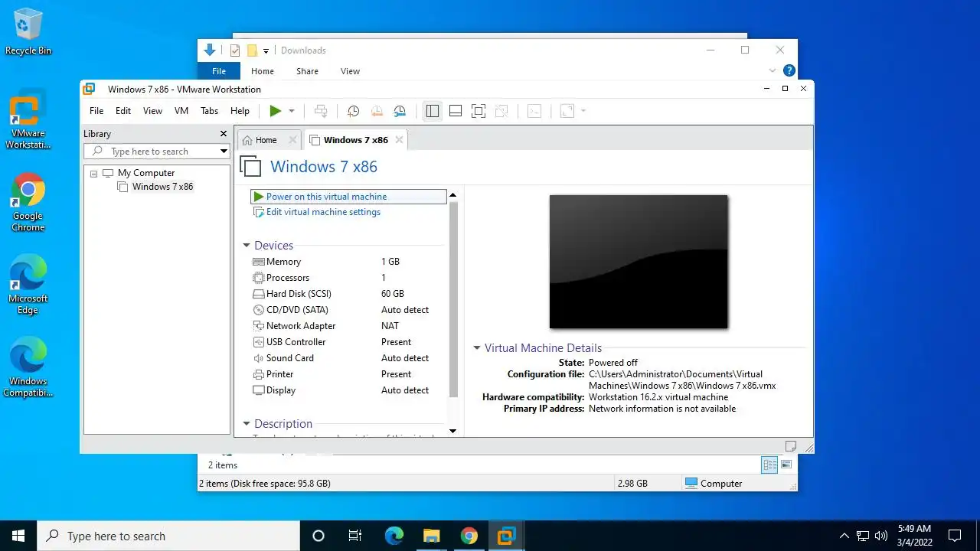Select the Windows 7 x86 tab
The width and height of the screenshot is (980, 551).
pos(355,140)
